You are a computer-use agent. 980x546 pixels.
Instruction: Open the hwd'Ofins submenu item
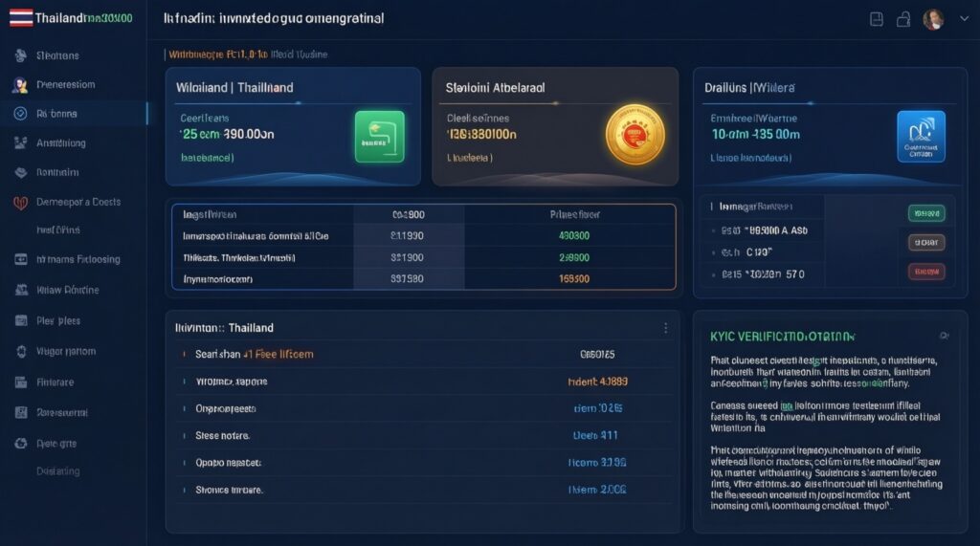58,229
